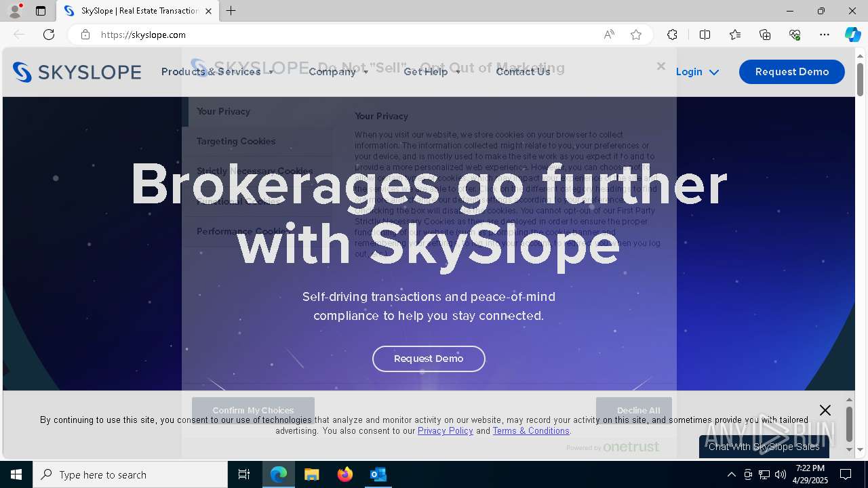Open the browser profile icon

pos(15,11)
